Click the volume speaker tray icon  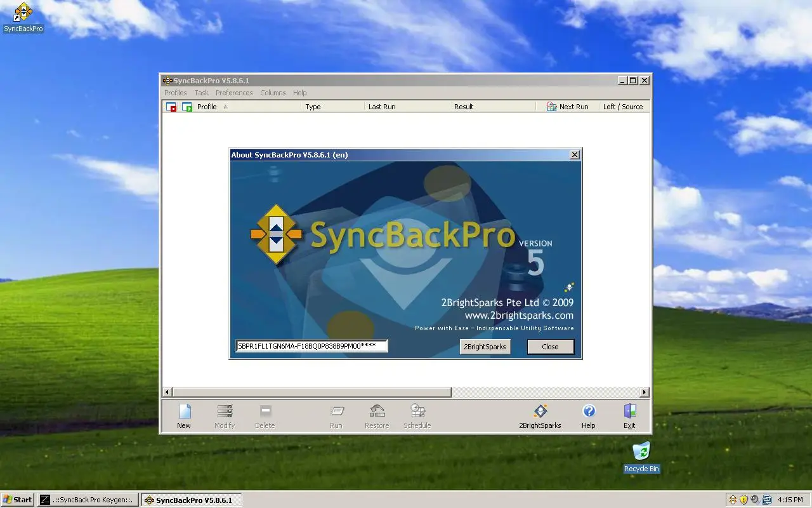click(755, 500)
